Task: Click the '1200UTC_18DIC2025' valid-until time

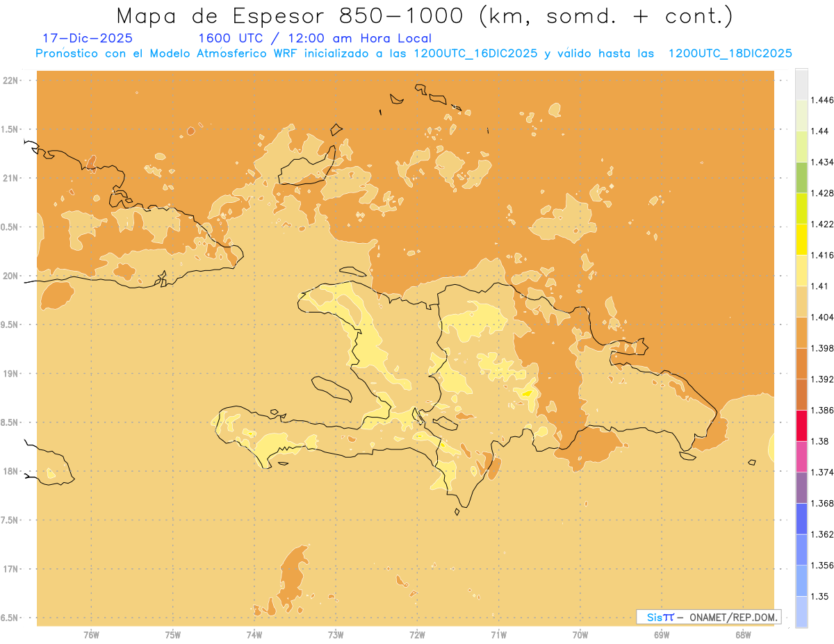Action: click(x=730, y=53)
